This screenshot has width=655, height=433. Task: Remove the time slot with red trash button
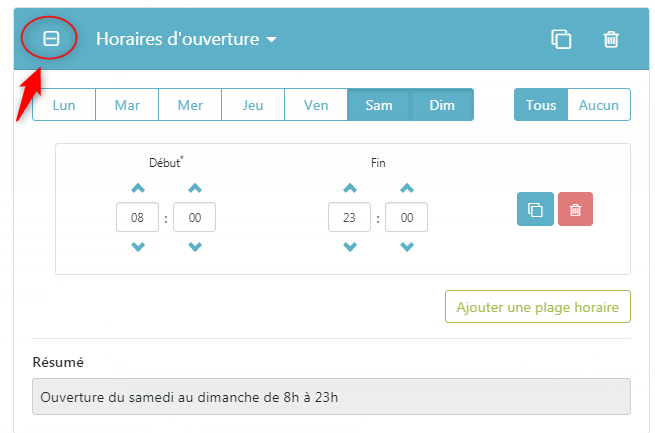click(x=575, y=209)
